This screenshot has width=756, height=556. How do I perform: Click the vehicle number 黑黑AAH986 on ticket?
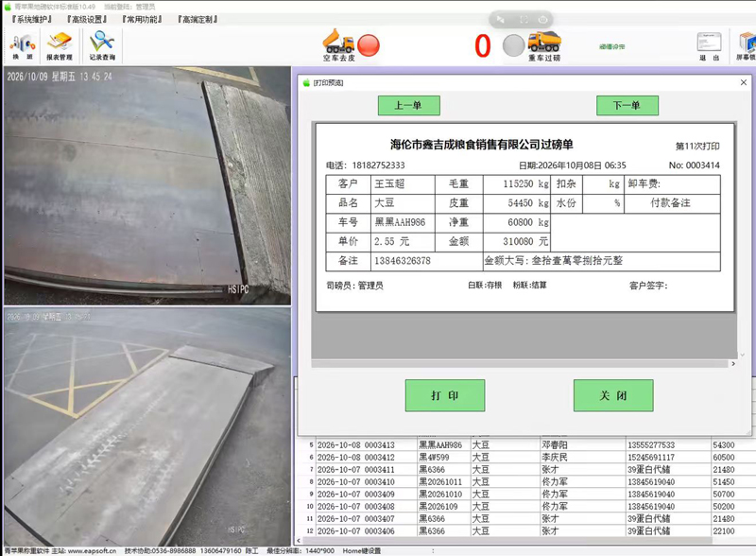coord(400,222)
